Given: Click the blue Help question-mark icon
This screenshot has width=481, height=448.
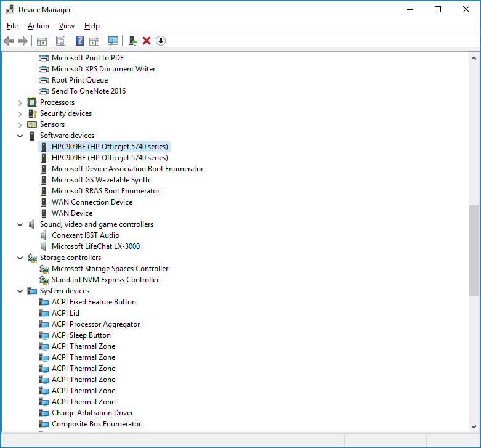Looking at the screenshot, I should (80, 41).
